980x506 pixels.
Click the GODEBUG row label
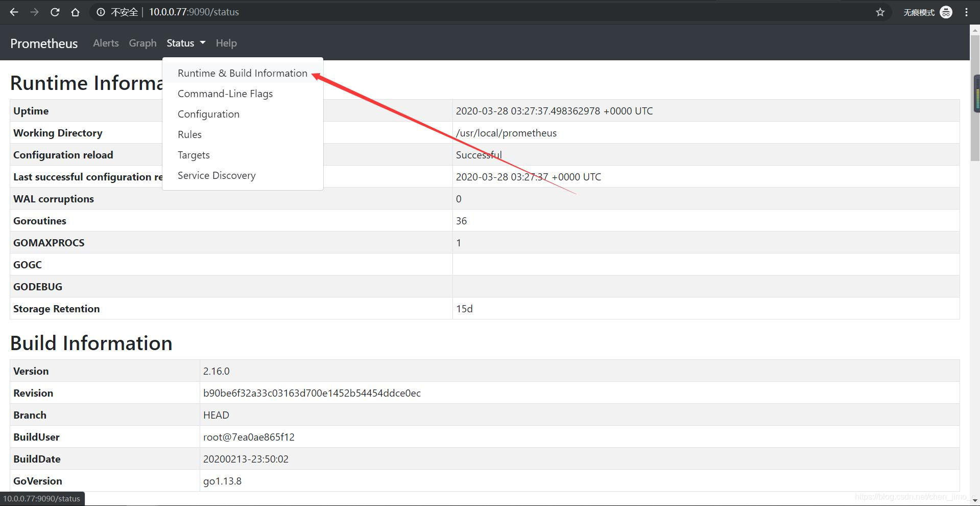click(38, 287)
